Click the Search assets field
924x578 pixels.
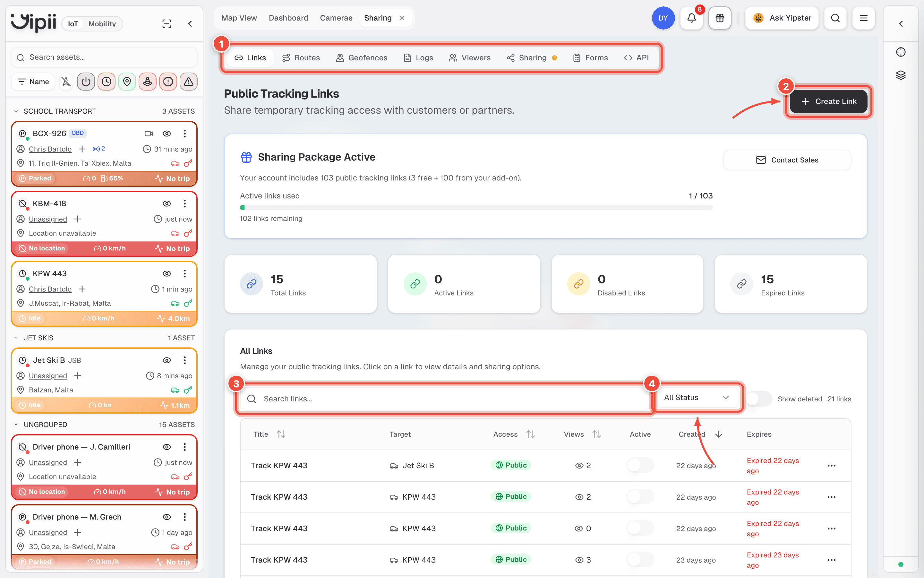click(104, 57)
